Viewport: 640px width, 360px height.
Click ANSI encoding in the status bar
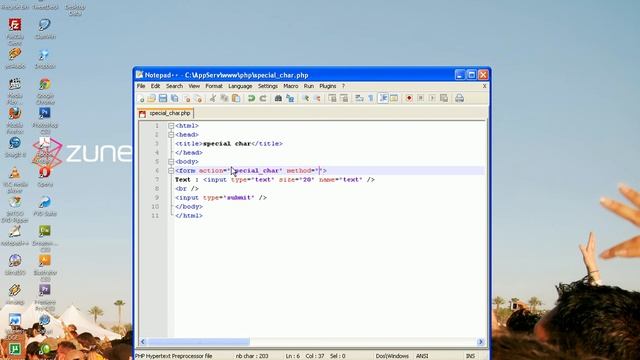(422, 356)
